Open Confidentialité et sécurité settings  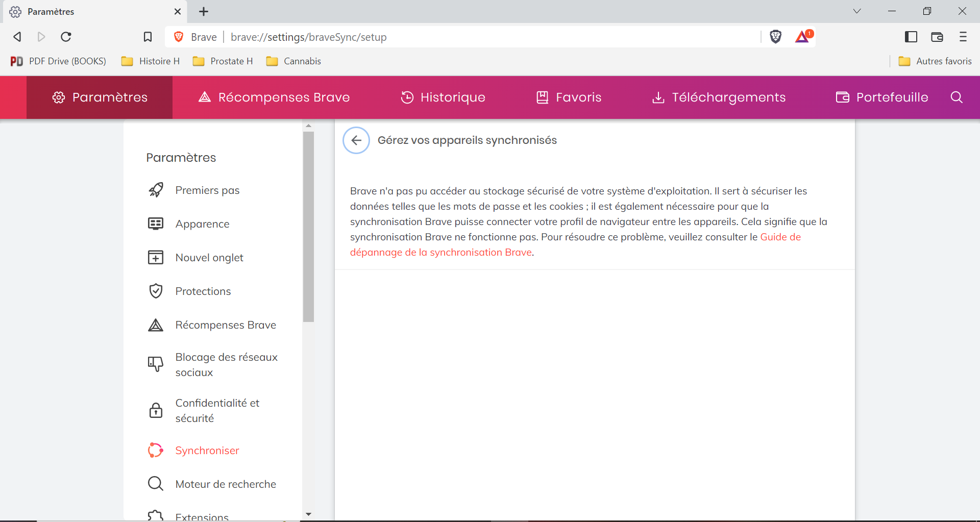217,411
